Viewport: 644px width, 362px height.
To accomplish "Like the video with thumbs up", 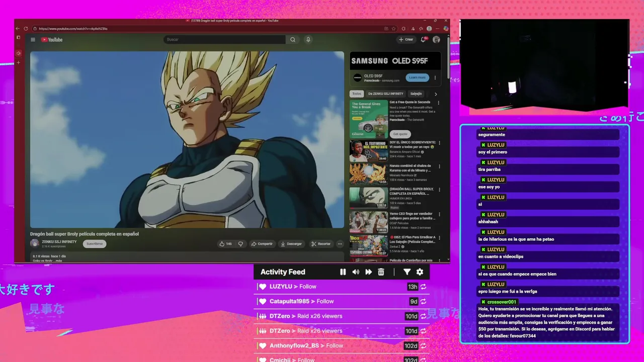I will (225, 244).
